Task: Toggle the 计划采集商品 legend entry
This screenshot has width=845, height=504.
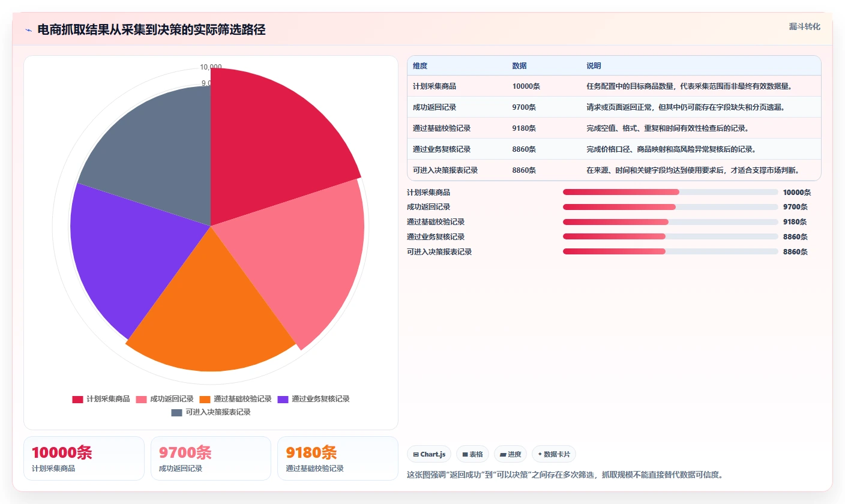Action: point(101,399)
